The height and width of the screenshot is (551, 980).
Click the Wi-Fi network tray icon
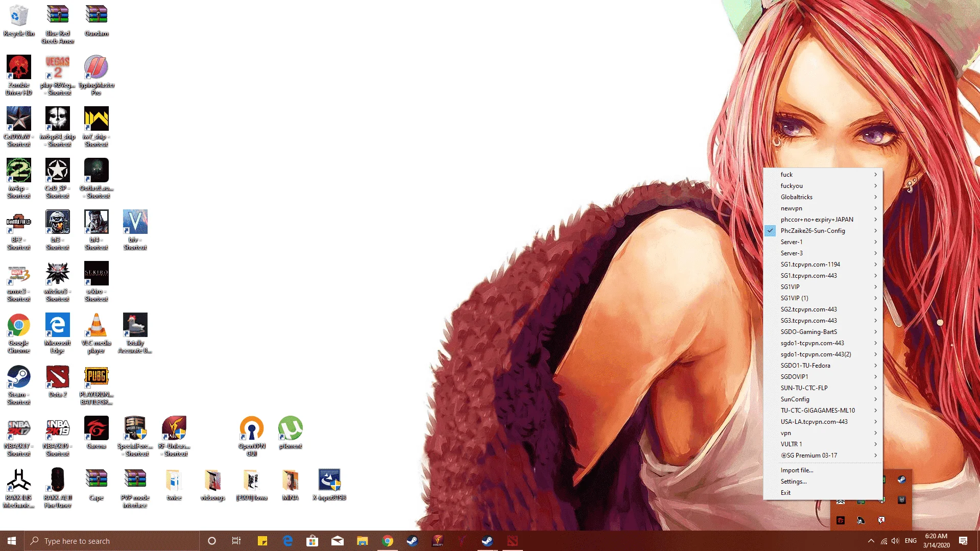883,541
